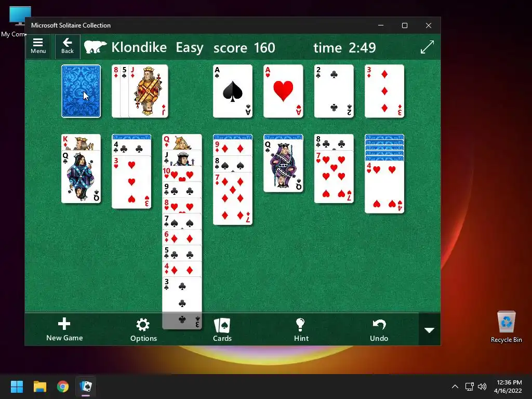Click the polar bear Klondike logo
Screen dimensions: 532x399
click(x=95, y=47)
